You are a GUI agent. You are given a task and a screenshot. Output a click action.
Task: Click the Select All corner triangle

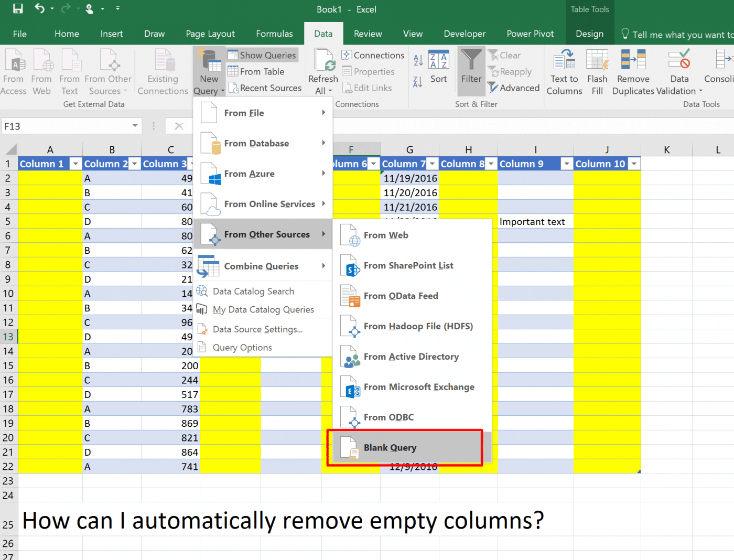tap(9, 149)
